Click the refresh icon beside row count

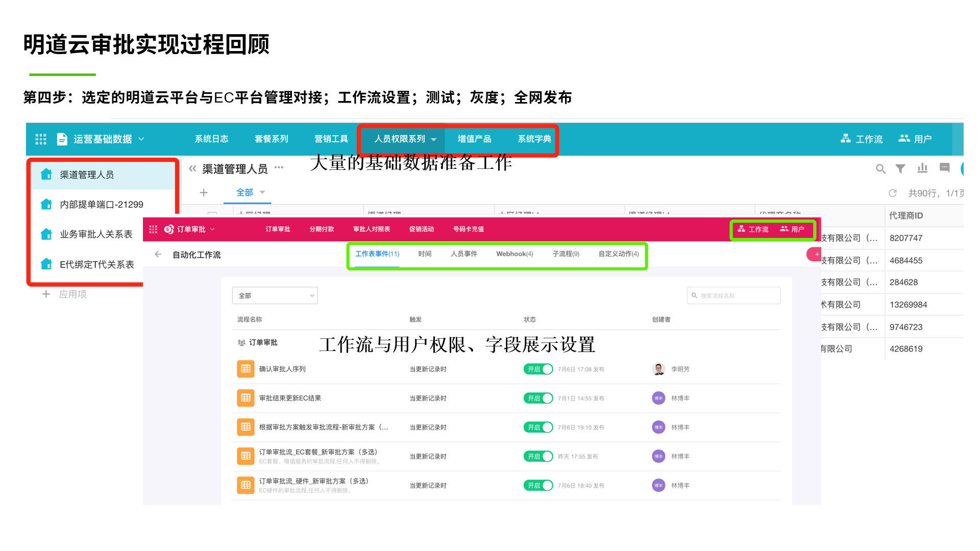coord(893,193)
